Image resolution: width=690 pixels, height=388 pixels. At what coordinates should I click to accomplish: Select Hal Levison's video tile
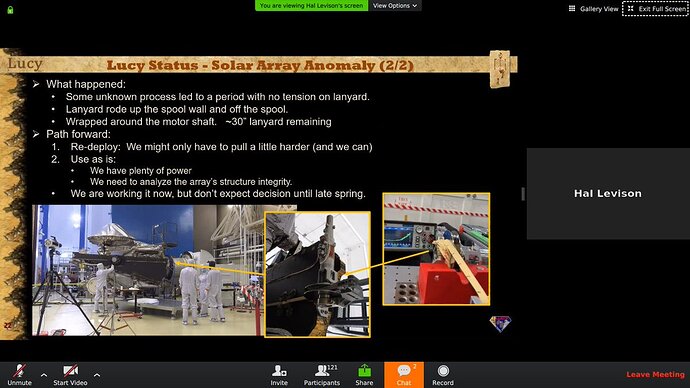coord(608,194)
